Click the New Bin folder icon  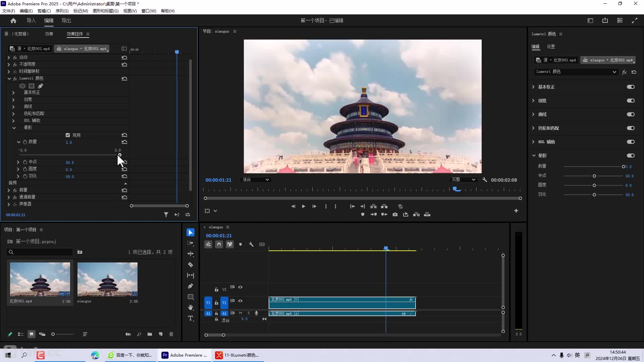click(x=150, y=334)
